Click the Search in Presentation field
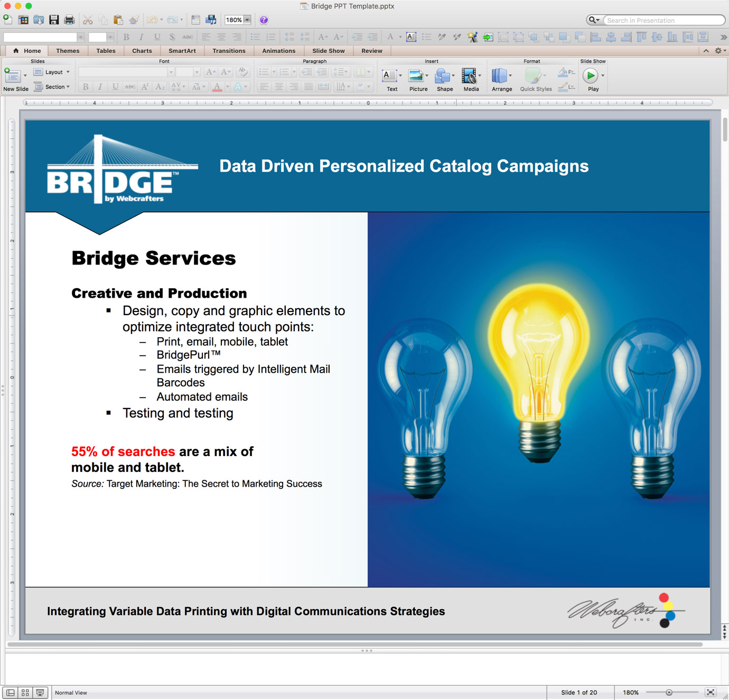This screenshot has height=700, width=729. (663, 21)
